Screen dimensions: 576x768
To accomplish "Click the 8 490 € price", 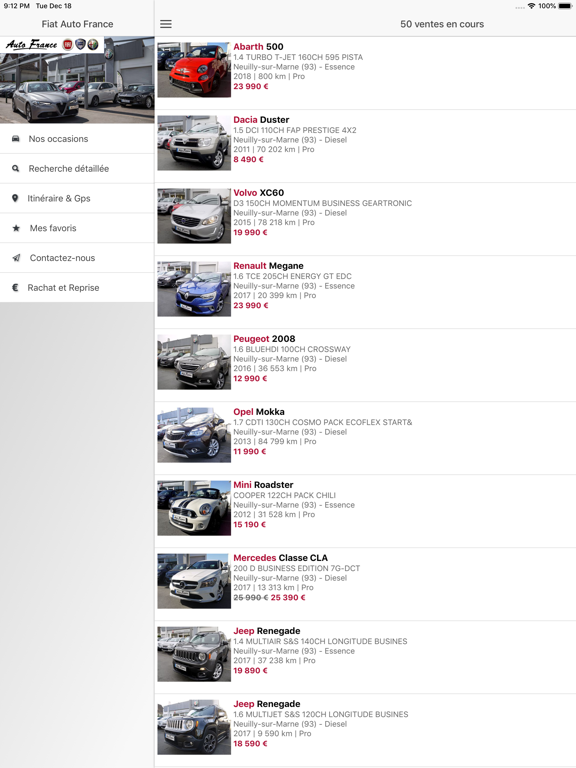I will [x=248, y=159].
